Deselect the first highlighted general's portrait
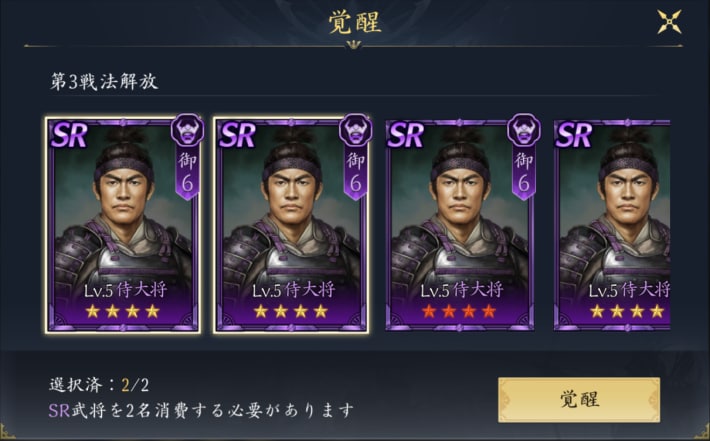The width and height of the screenshot is (710, 441). [x=123, y=225]
